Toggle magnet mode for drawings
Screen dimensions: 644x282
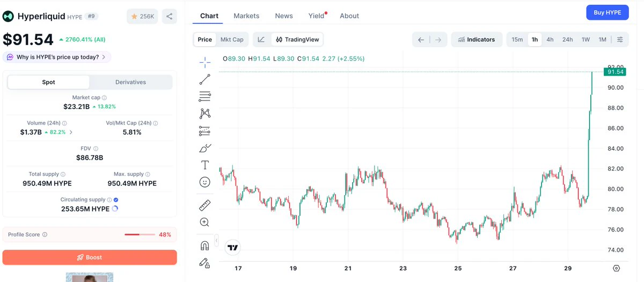click(x=204, y=245)
